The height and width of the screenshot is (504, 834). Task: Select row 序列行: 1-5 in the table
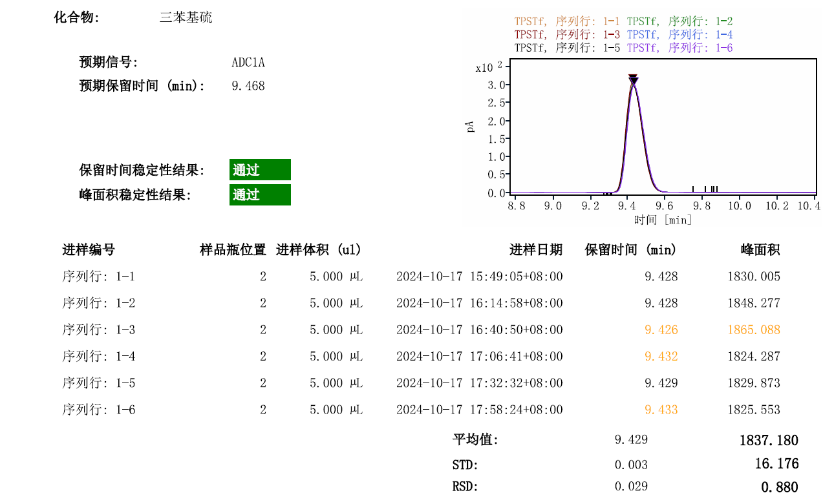pyautogui.click(x=421, y=383)
